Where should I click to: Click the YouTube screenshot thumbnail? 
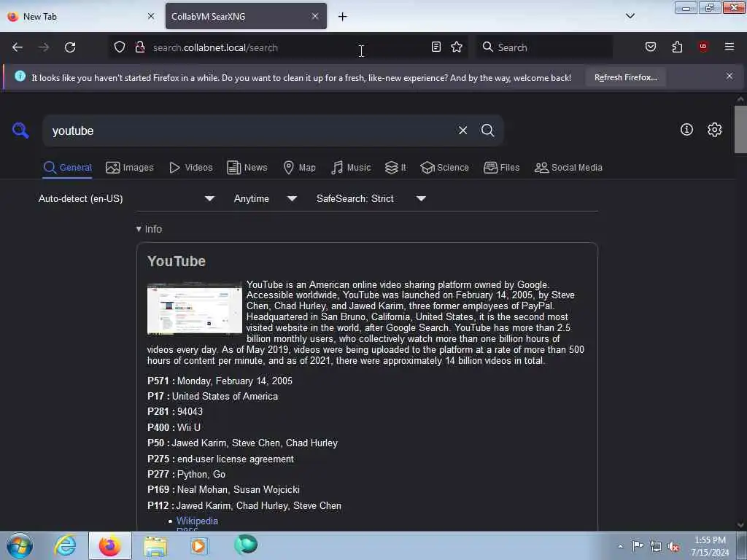point(194,308)
